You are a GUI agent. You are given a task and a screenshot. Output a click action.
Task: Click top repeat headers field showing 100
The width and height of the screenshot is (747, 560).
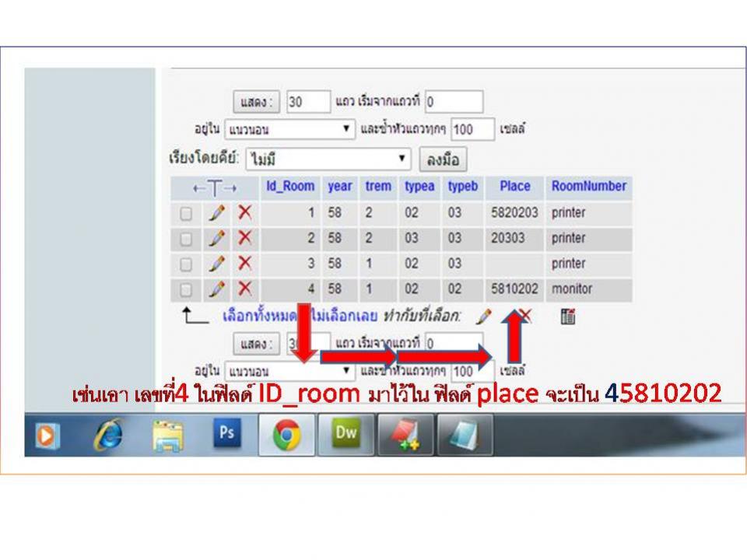[472, 129]
